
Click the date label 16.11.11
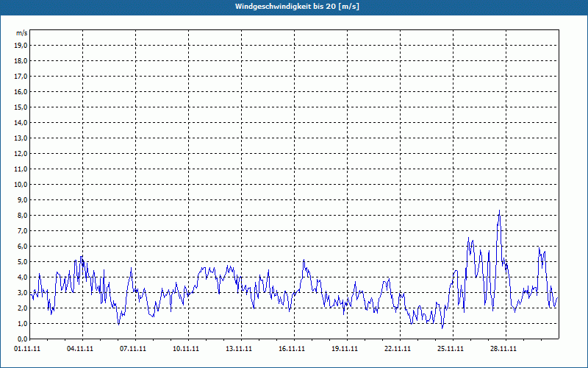(x=291, y=348)
